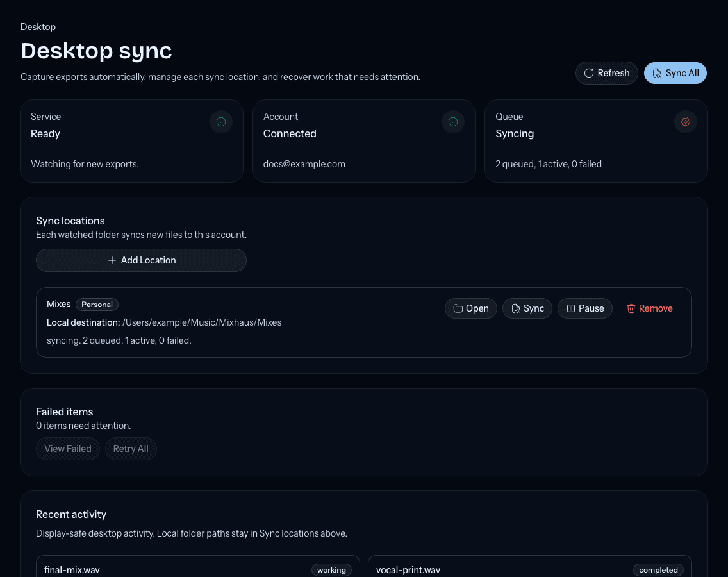Click the '2 queued, 1 active, 0 failed' queue summary

click(549, 164)
